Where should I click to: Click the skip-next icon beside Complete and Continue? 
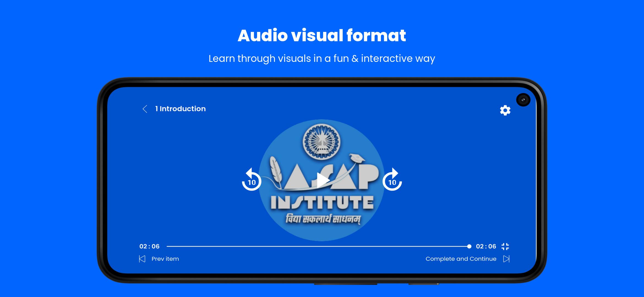coord(506,259)
